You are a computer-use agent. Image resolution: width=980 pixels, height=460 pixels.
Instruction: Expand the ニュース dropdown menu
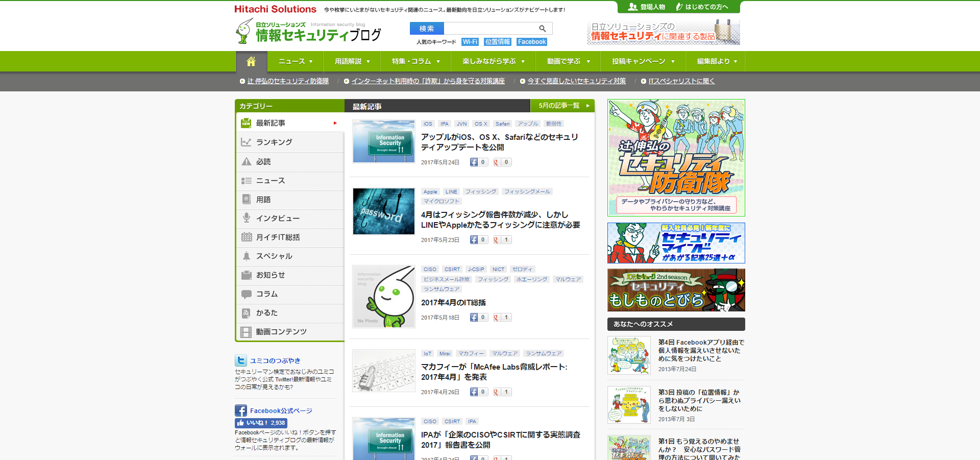pyautogui.click(x=295, y=61)
